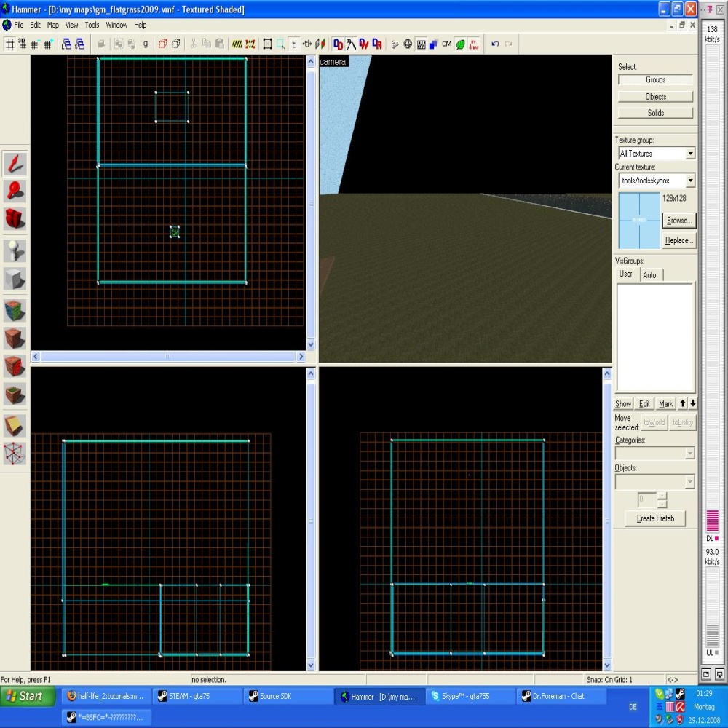Select the red arrow Selection tool
Screen dimensions: 728x728
[x=15, y=163]
